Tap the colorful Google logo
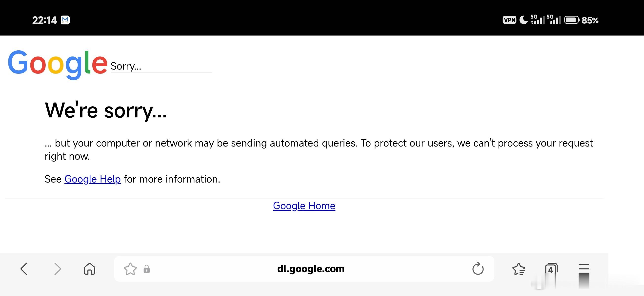644x296 pixels. click(x=58, y=64)
